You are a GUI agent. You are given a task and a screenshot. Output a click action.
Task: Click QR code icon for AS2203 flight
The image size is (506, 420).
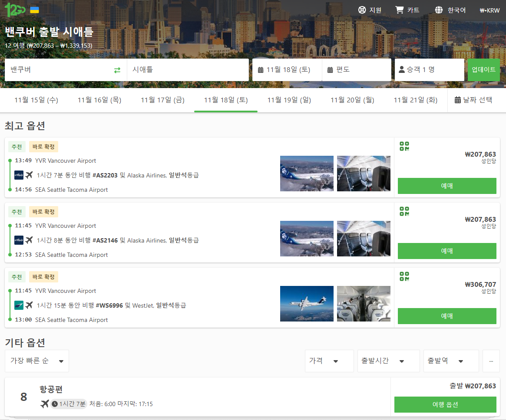pos(404,146)
